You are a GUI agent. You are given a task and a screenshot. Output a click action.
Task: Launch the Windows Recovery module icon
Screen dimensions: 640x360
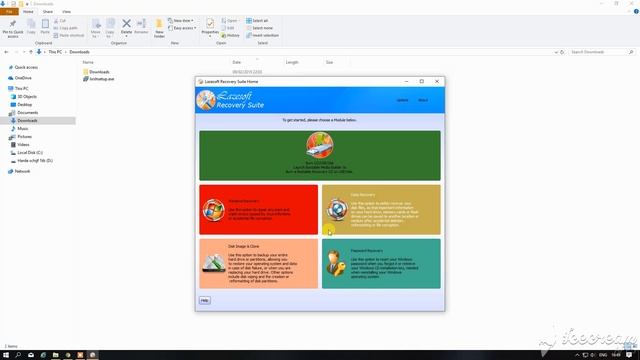click(x=213, y=210)
